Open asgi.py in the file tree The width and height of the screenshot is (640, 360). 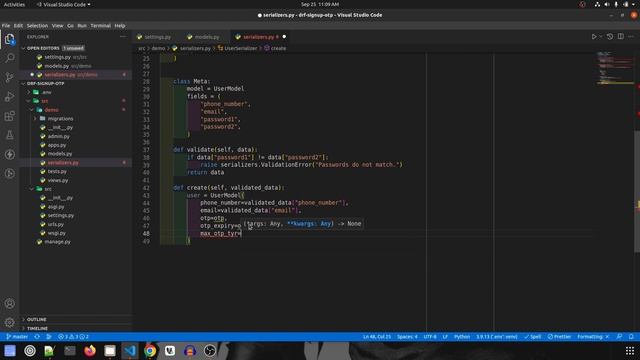point(56,207)
